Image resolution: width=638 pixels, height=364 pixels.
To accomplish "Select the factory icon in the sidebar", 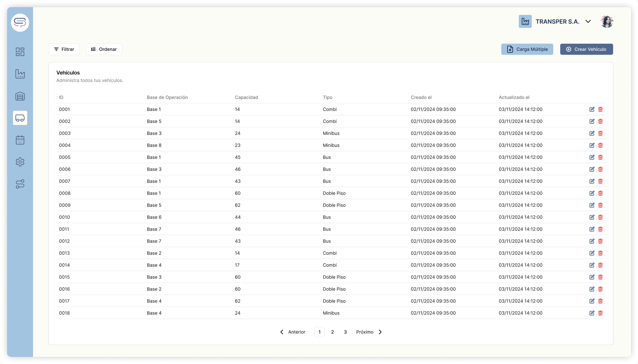I will pyautogui.click(x=20, y=74).
